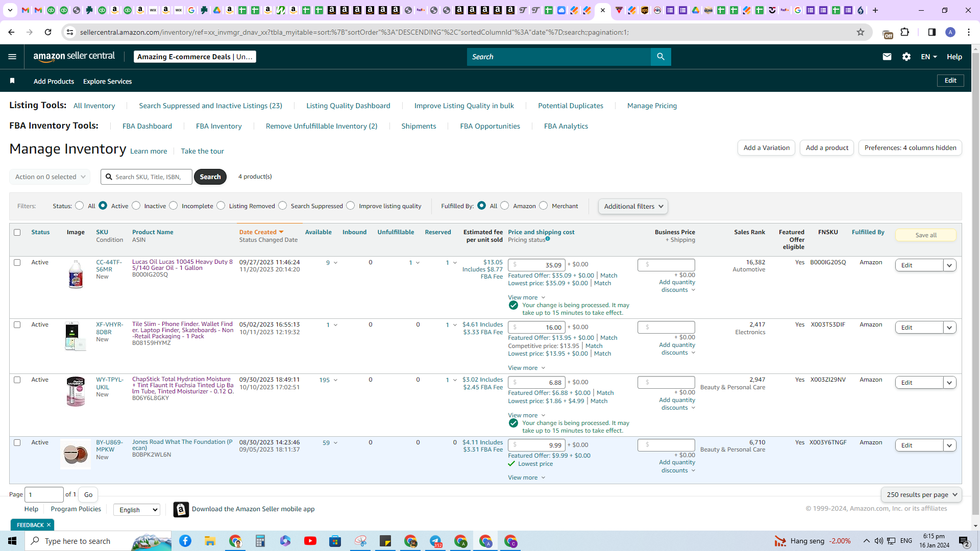Open the hamburger navigation menu
This screenshot has height=551, width=980.
[x=12, y=57]
